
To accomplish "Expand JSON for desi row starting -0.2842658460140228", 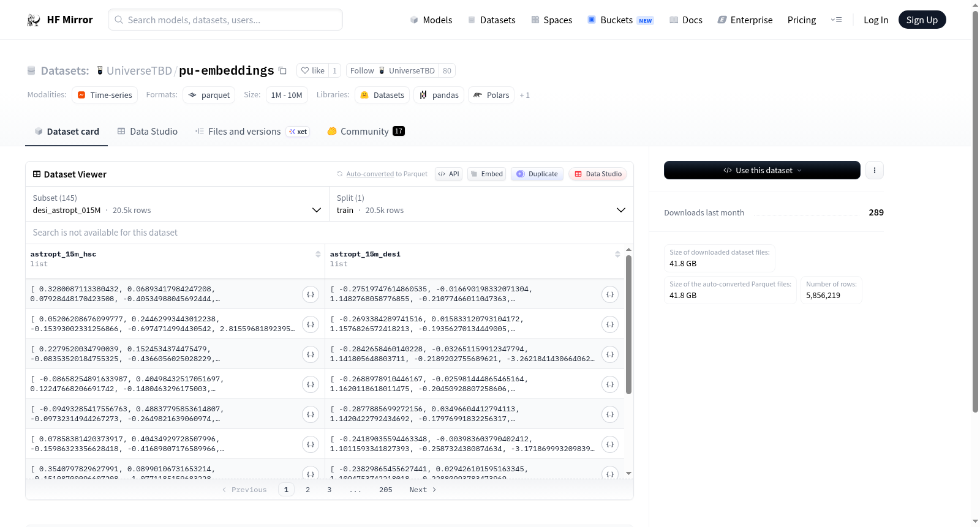I will pyautogui.click(x=610, y=354).
